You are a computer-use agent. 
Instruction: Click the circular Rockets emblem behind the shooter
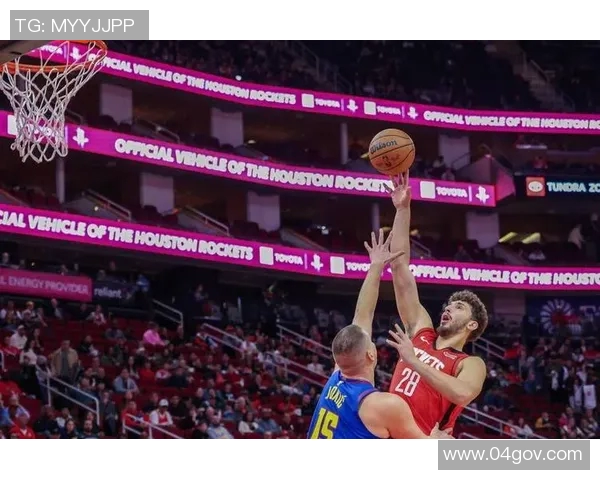558,316
